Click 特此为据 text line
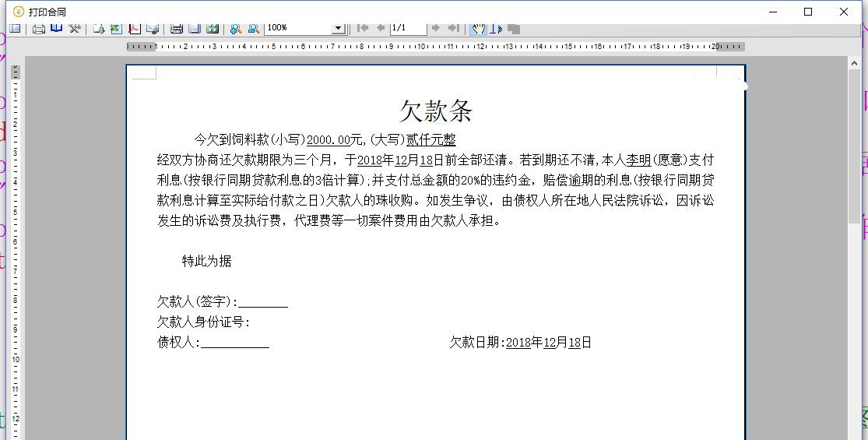This screenshot has width=868, height=440. point(206,261)
